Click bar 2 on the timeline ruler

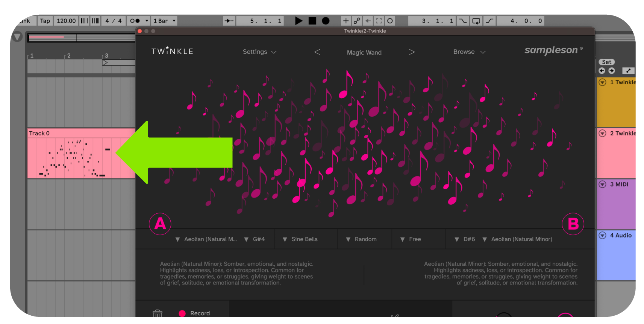pyautogui.click(x=69, y=56)
